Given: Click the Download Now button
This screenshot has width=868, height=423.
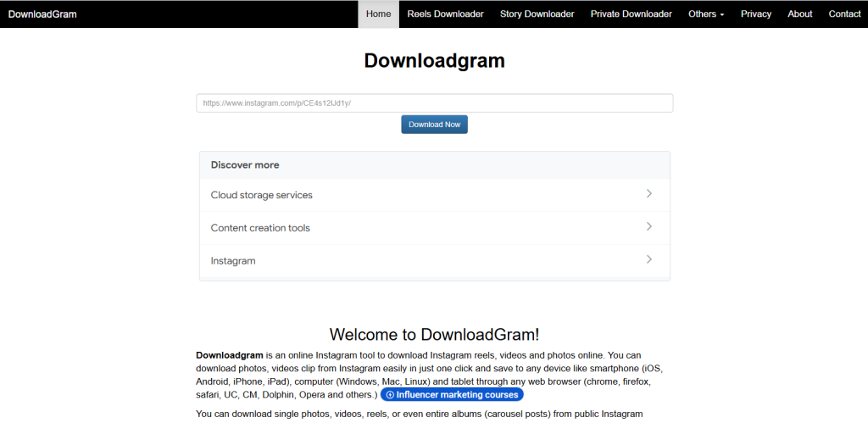Looking at the screenshot, I should [x=435, y=125].
